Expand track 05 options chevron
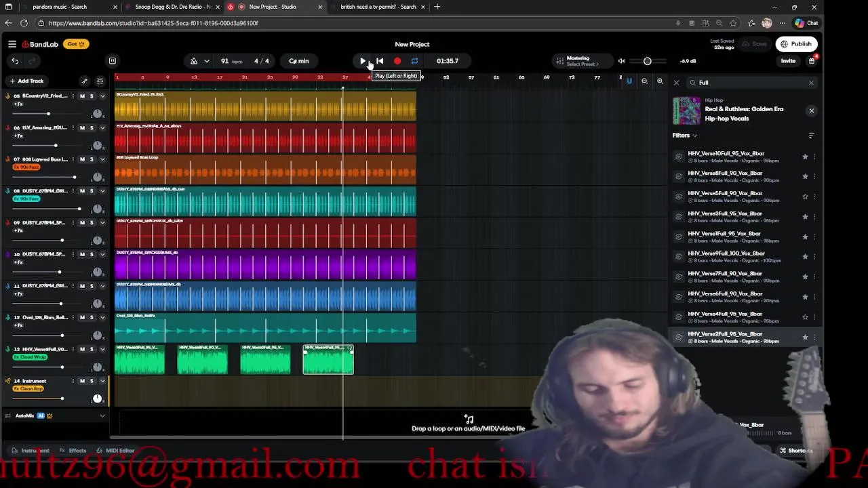This screenshot has width=868, height=488. 102,96
